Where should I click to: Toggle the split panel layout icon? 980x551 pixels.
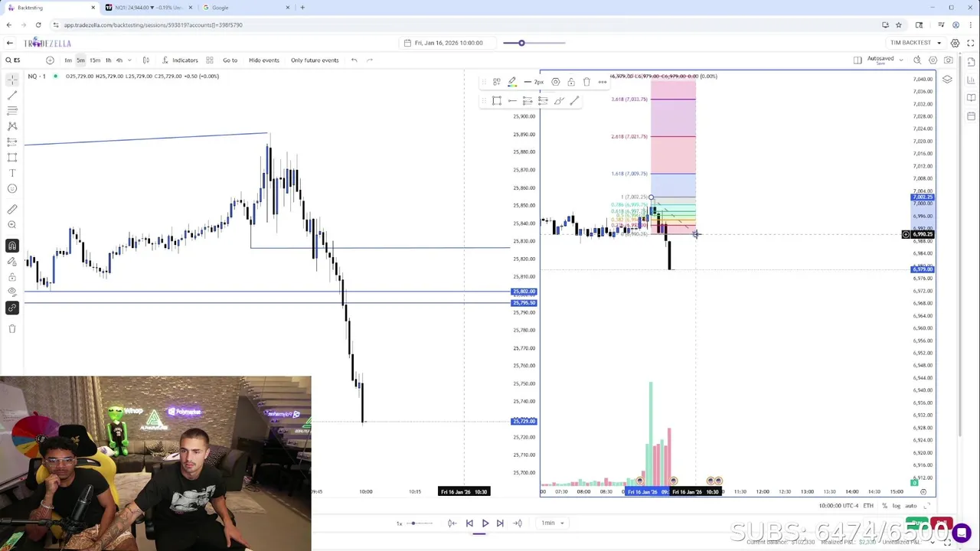point(857,60)
